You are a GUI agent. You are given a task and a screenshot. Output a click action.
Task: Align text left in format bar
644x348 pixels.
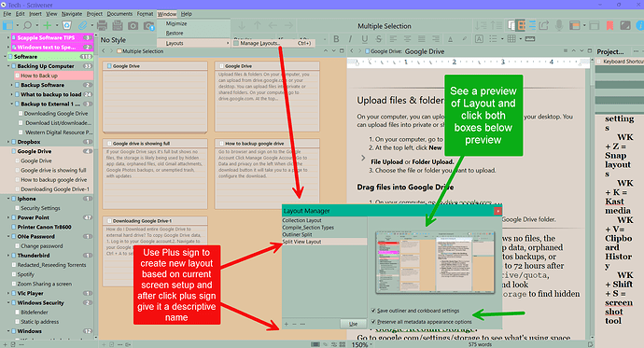pos(393,39)
